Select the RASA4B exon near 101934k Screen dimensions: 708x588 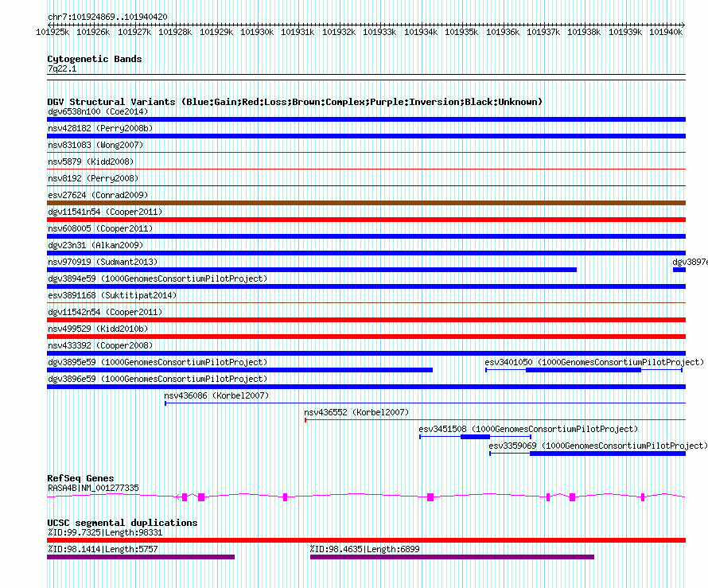pos(430,497)
